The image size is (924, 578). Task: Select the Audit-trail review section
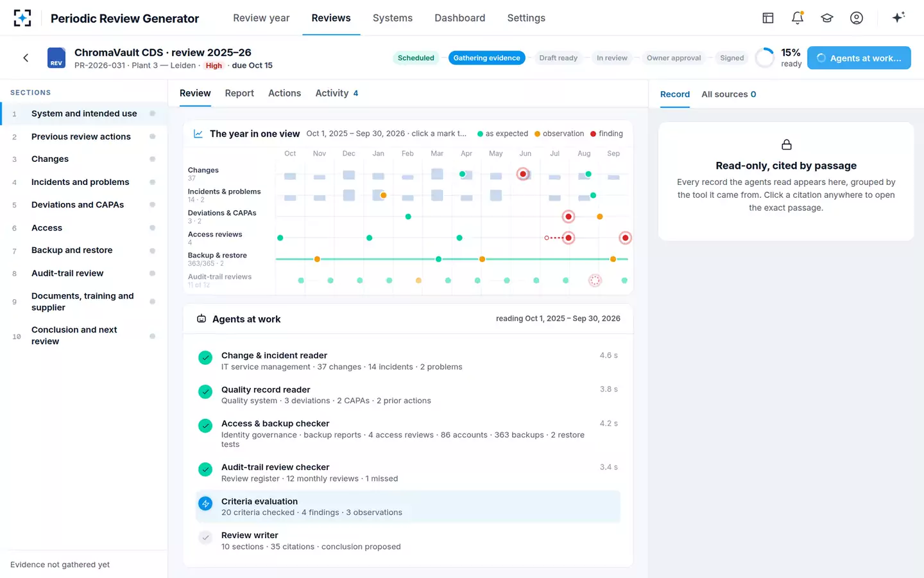[x=83, y=274]
